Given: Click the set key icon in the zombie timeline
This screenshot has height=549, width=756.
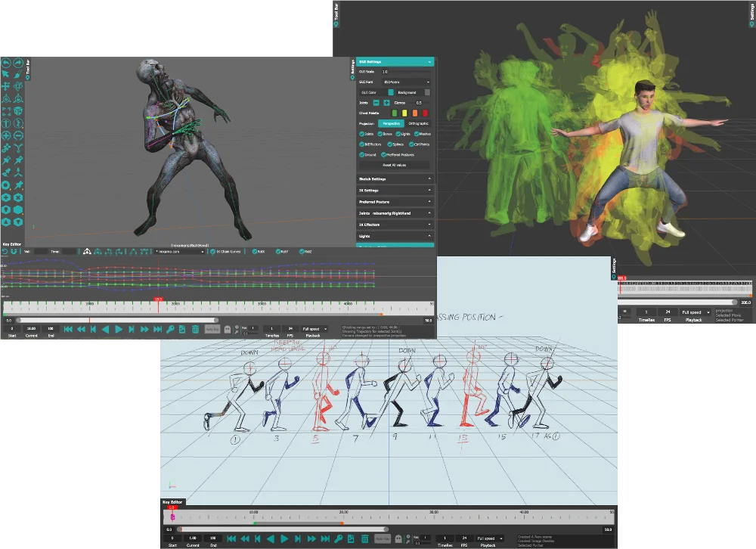Looking at the screenshot, I should (x=171, y=329).
